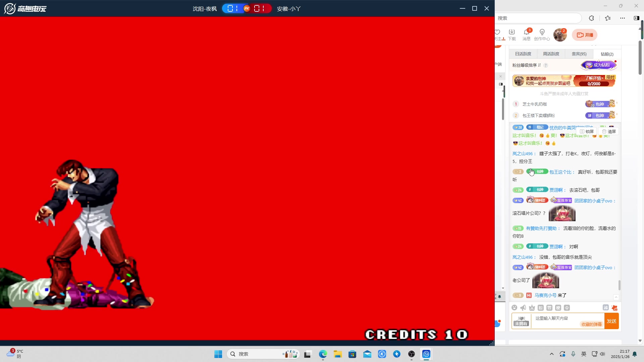Open browser extensions puzzle icon
The height and width of the screenshot is (362, 644).
[x=591, y=18]
